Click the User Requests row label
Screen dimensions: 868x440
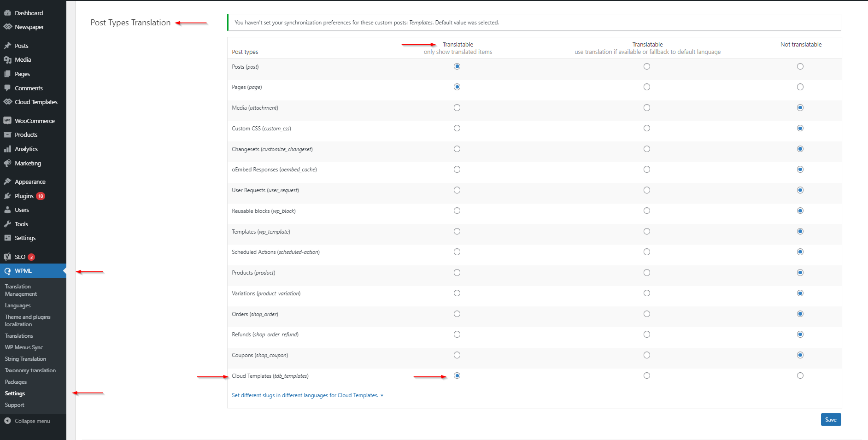tap(265, 190)
